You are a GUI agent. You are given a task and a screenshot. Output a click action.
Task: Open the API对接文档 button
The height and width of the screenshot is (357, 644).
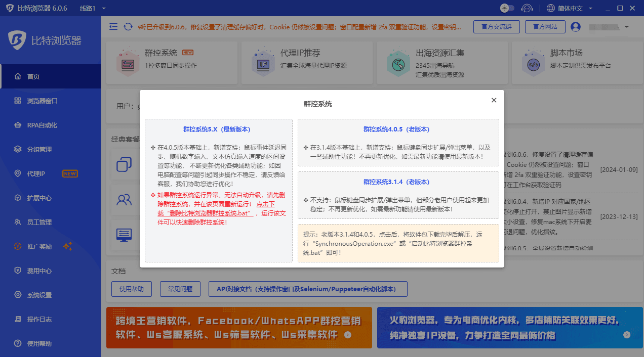click(x=308, y=289)
